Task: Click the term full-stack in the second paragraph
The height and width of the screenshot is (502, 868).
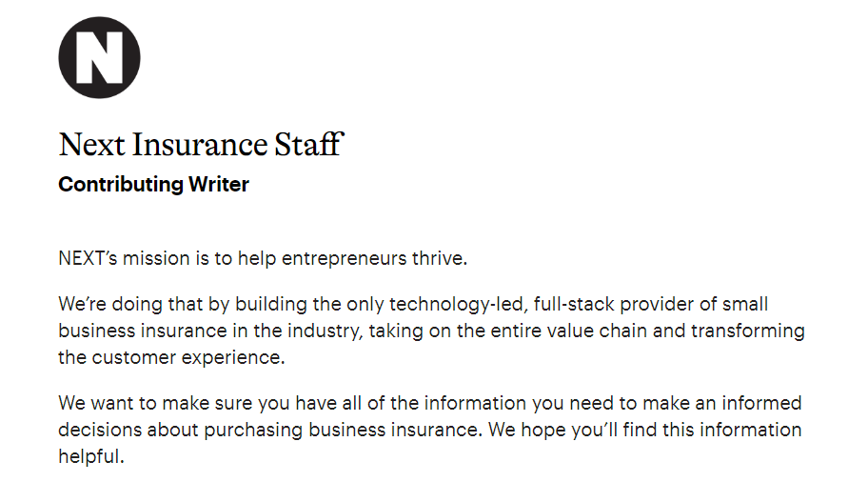Action: (574, 304)
